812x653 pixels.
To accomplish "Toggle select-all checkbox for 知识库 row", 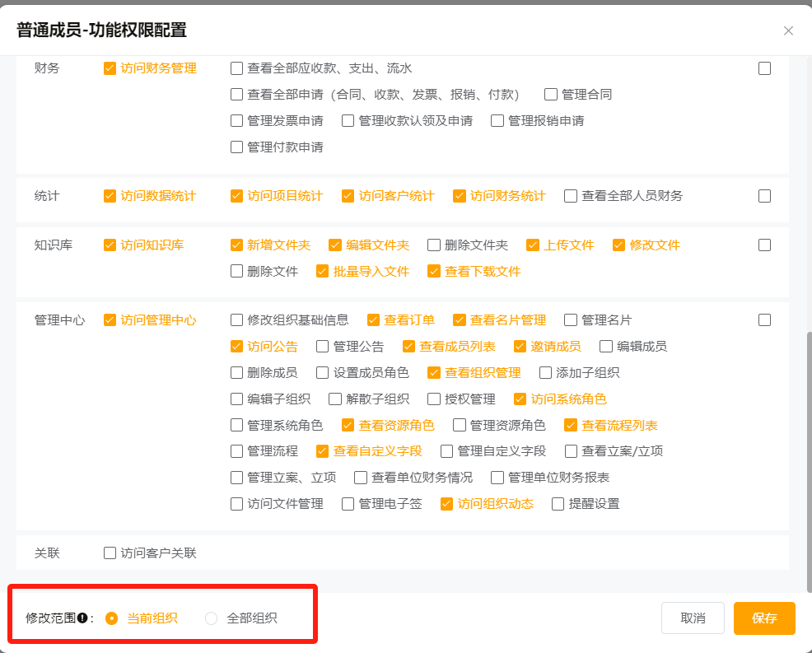I will [764, 245].
